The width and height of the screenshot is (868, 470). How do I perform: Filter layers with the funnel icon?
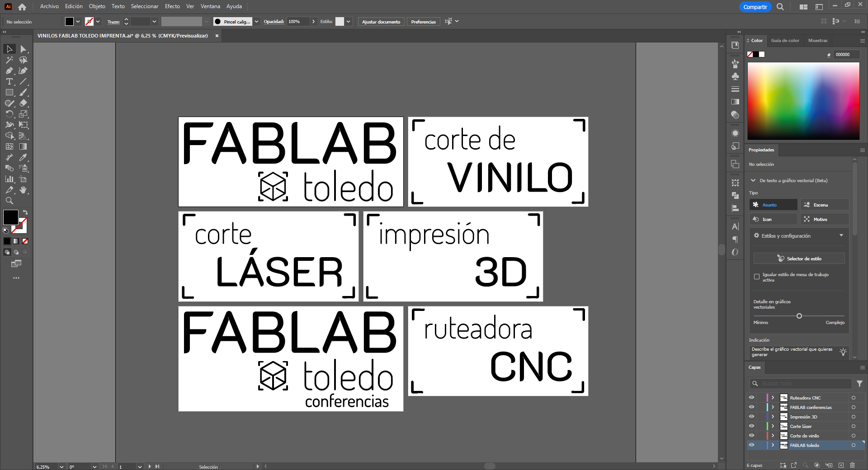coord(859,383)
